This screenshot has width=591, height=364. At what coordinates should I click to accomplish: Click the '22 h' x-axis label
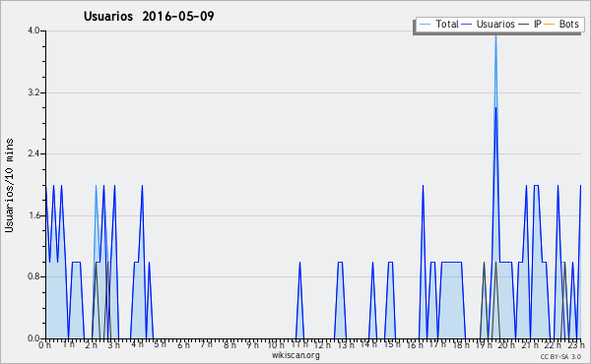(554, 345)
